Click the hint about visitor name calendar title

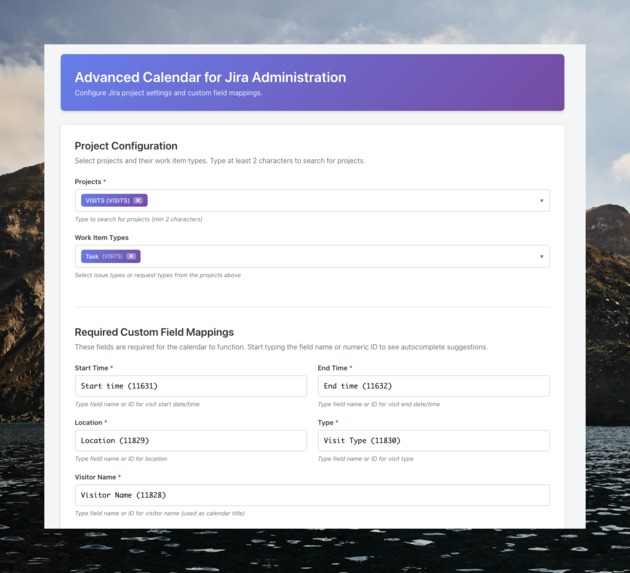160,514
